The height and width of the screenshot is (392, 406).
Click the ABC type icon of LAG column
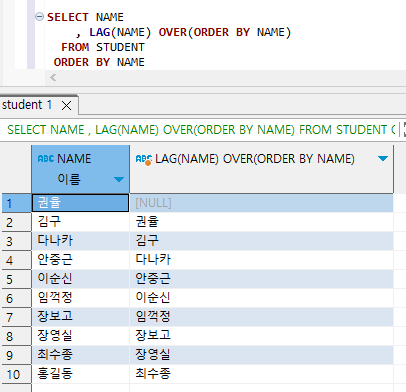coord(144,159)
